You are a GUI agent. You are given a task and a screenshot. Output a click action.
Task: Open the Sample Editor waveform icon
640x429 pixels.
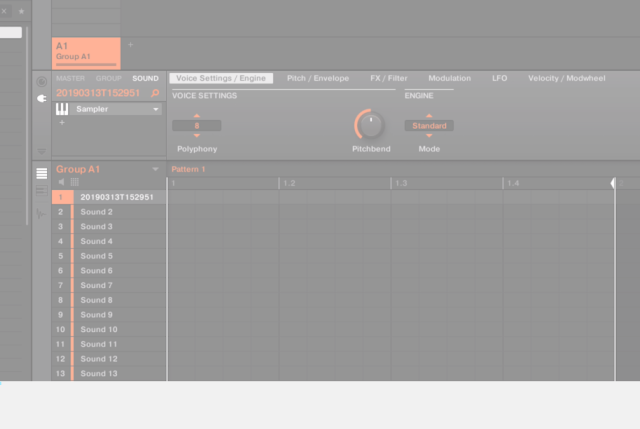pyautogui.click(x=41, y=213)
